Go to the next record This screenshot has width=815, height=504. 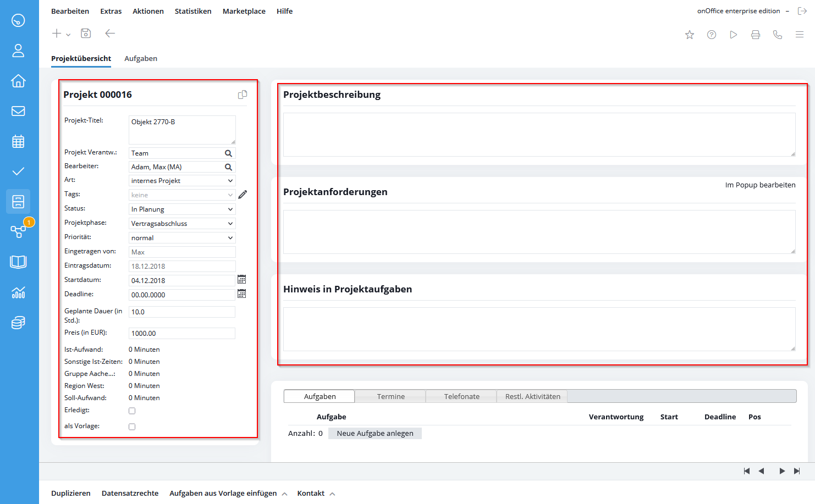[x=782, y=471]
